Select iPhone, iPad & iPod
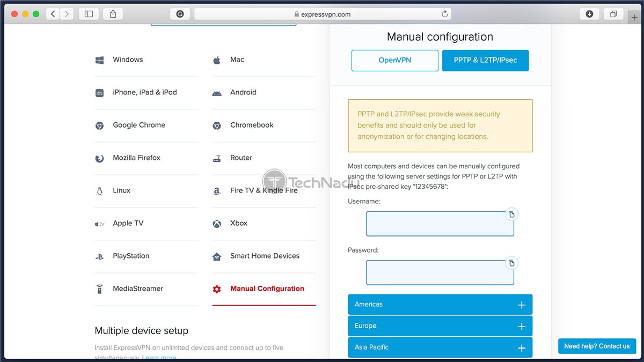 click(145, 92)
